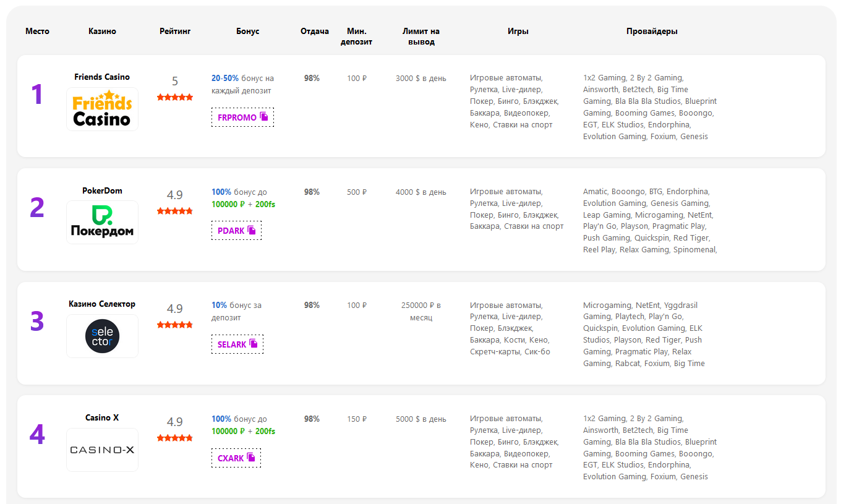
Task: Click the PDARK promo code text
Action: point(231,231)
